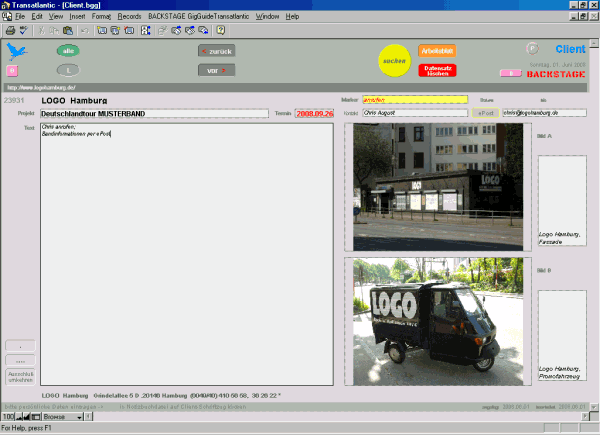Open the logohamburg.de URL link
The width and height of the screenshot is (600, 435).
pyautogui.click(x=41, y=88)
